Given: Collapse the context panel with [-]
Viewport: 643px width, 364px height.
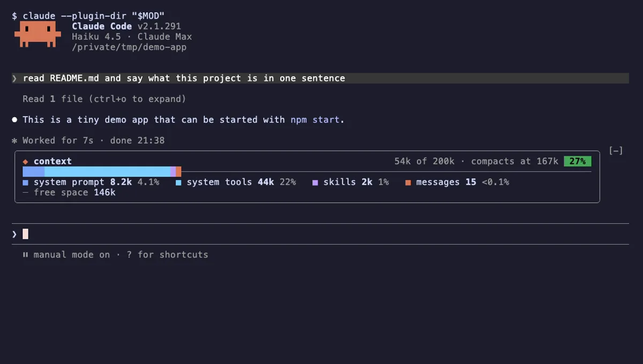Looking at the screenshot, I should (x=616, y=151).
